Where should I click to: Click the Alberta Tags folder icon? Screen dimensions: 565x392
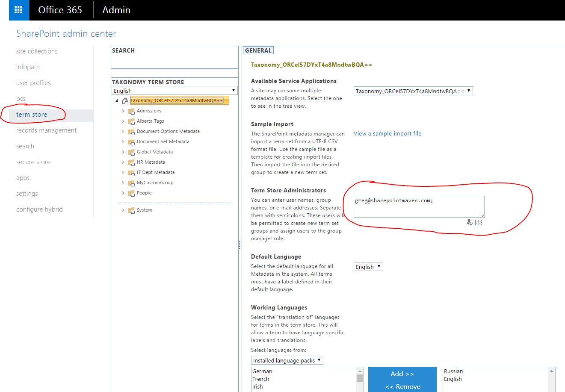pyautogui.click(x=131, y=121)
